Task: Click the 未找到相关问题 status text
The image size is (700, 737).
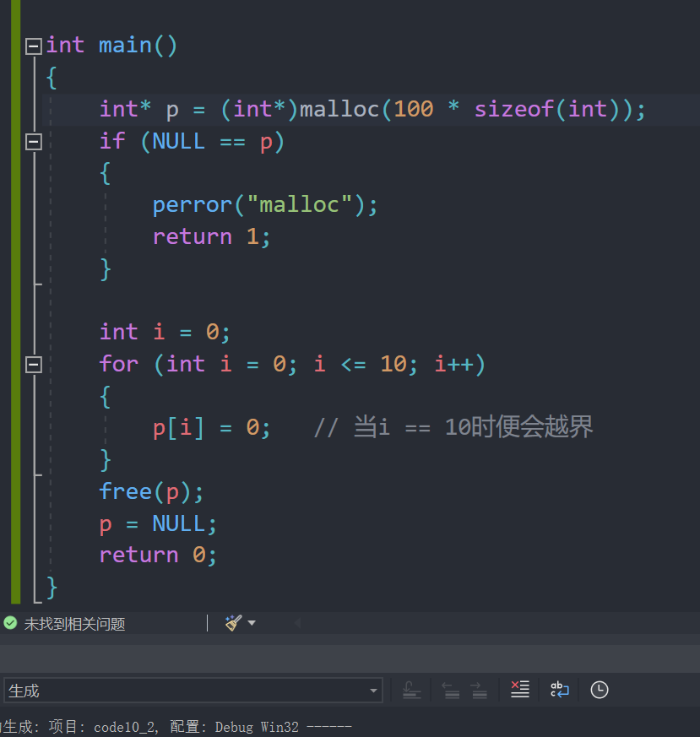Action: coord(75,624)
